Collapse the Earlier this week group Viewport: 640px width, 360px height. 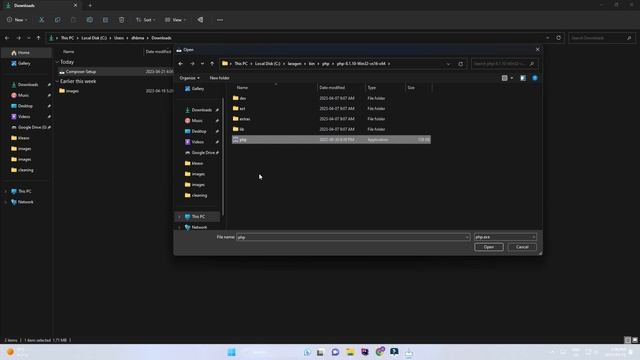[x=57, y=81]
